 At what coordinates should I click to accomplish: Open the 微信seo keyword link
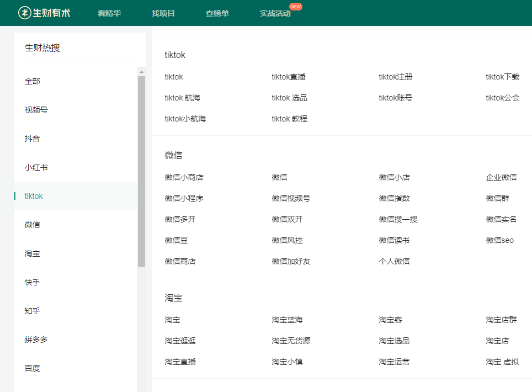pos(500,240)
